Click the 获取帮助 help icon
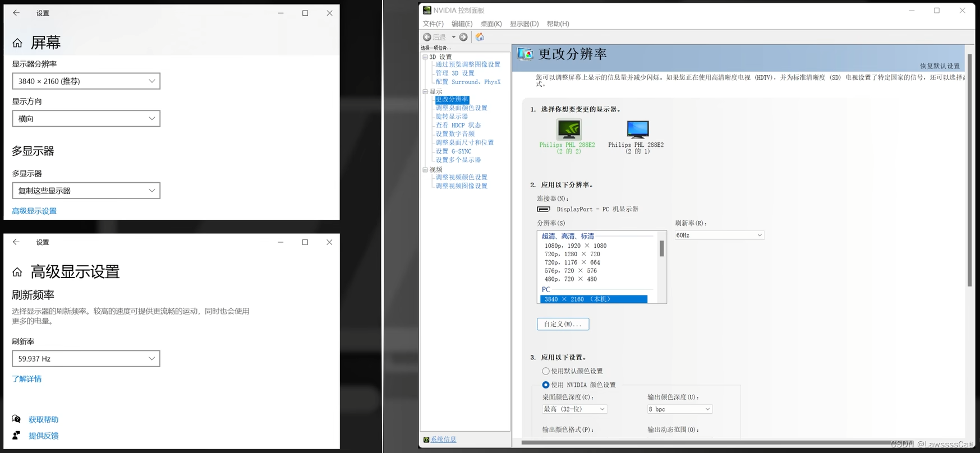 (16, 419)
